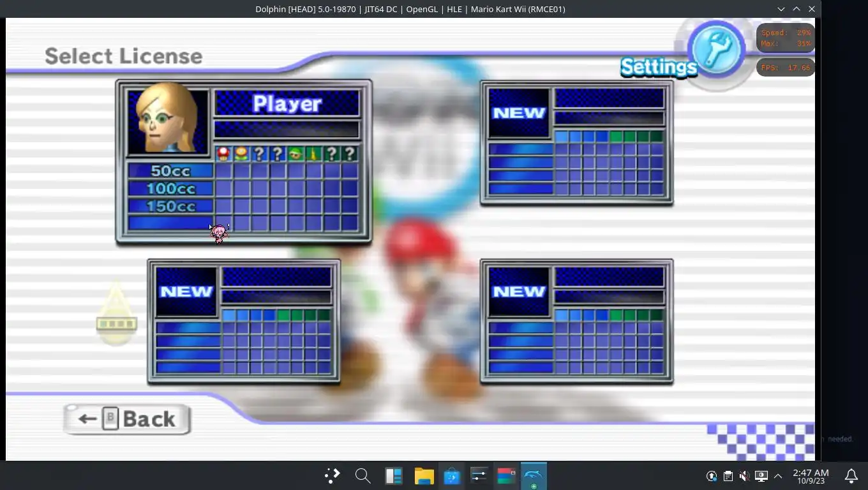Select the 150cc row label
The width and height of the screenshot is (868, 490).
click(170, 206)
